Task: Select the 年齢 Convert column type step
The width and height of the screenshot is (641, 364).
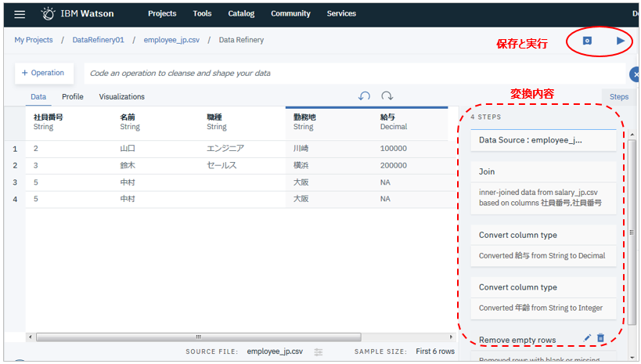Action: [x=543, y=298]
